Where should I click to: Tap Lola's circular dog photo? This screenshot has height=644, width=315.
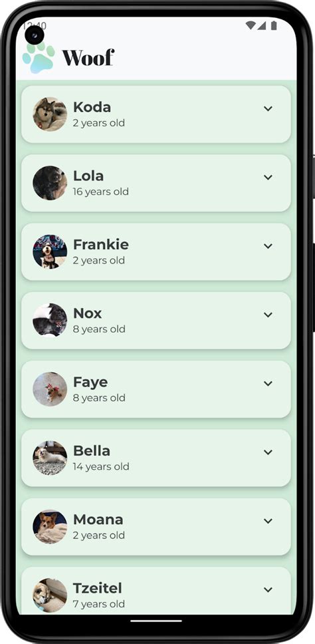50,183
